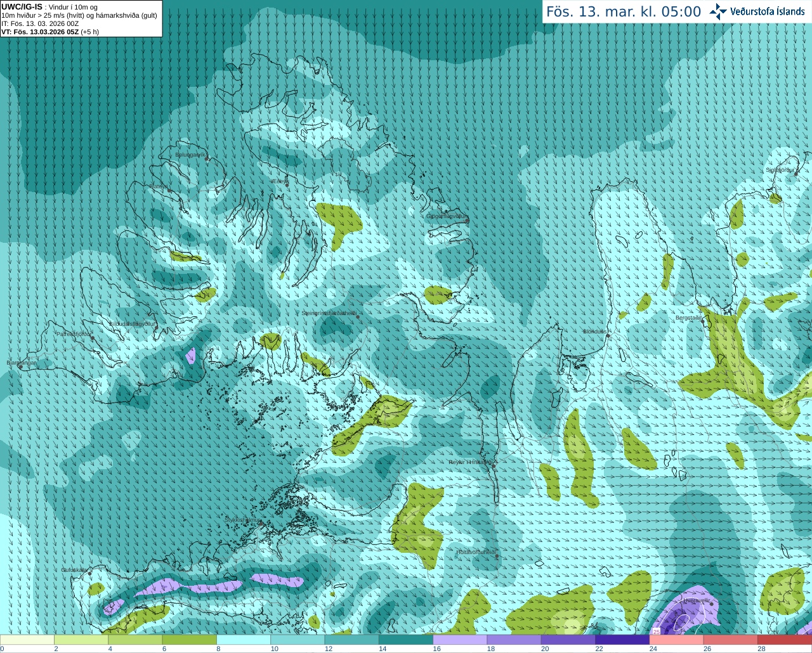The width and height of the screenshot is (812, 653).
Task: Click the Hveravellir station label
Action: (x=697, y=600)
